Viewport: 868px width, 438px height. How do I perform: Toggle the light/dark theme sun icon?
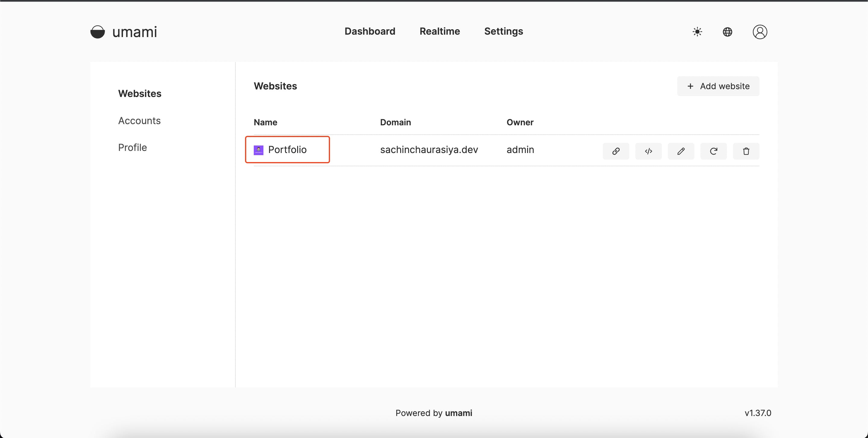[x=697, y=32]
